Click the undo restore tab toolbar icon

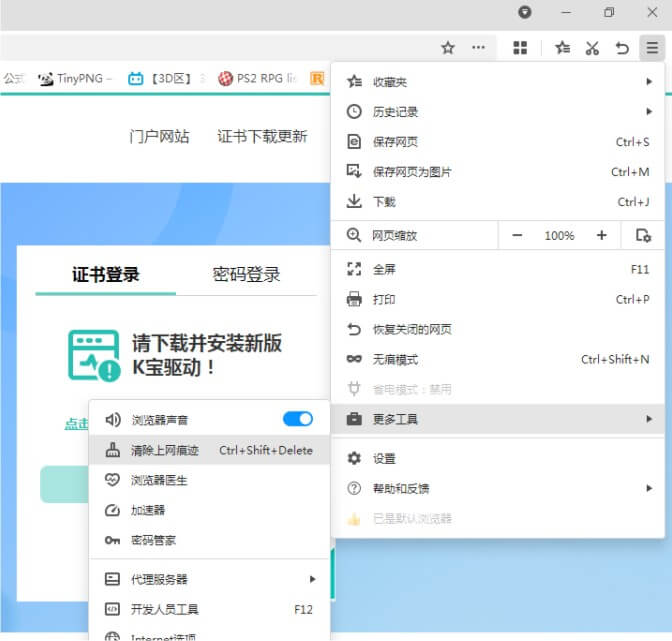pyautogui.click(x=622, y=48)
